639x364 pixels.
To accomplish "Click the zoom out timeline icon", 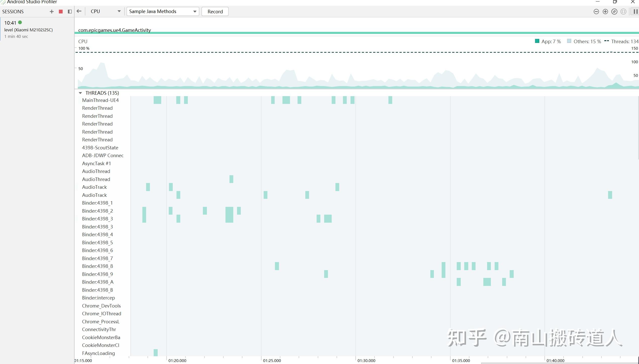I will (596, 12).
